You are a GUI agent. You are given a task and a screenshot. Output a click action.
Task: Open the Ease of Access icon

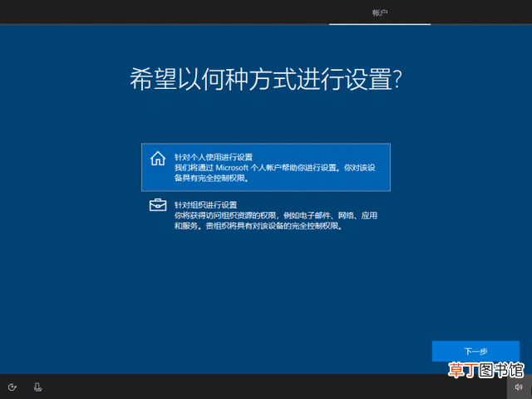tap(12, 387)
